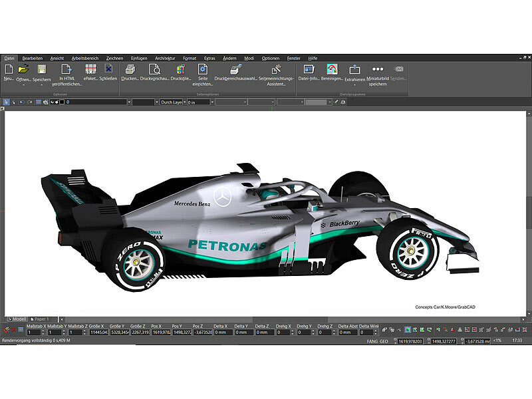This screenshot has width=532, height=399.
Task: Toggle FANG in the status bar
Action: [x=372, y=341]
